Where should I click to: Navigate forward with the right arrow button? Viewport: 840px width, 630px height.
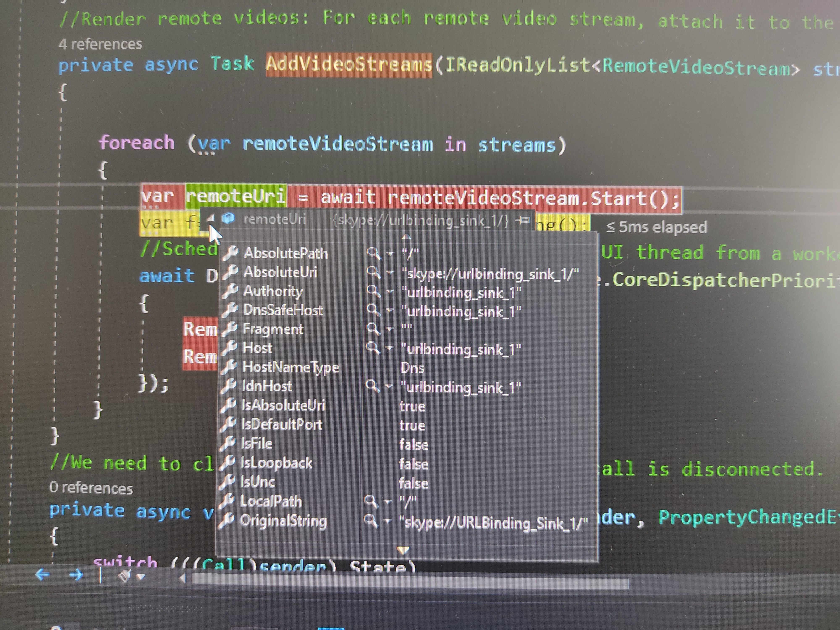[x=76, y=575]
